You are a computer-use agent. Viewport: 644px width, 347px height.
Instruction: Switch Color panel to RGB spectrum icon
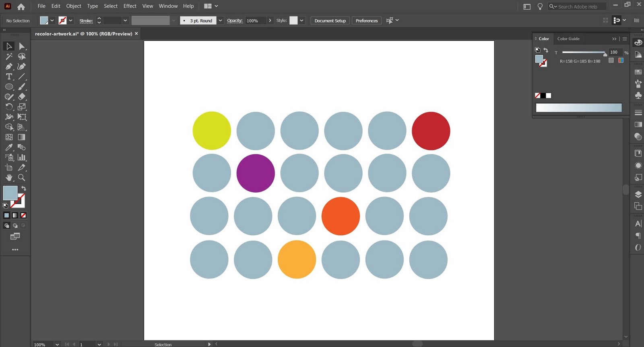[621, 60]
